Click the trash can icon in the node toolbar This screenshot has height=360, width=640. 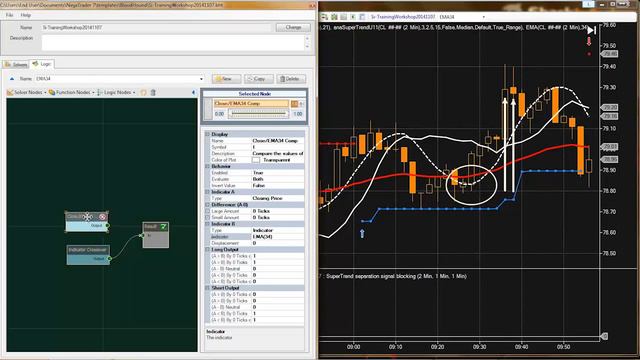click(153, 93)
